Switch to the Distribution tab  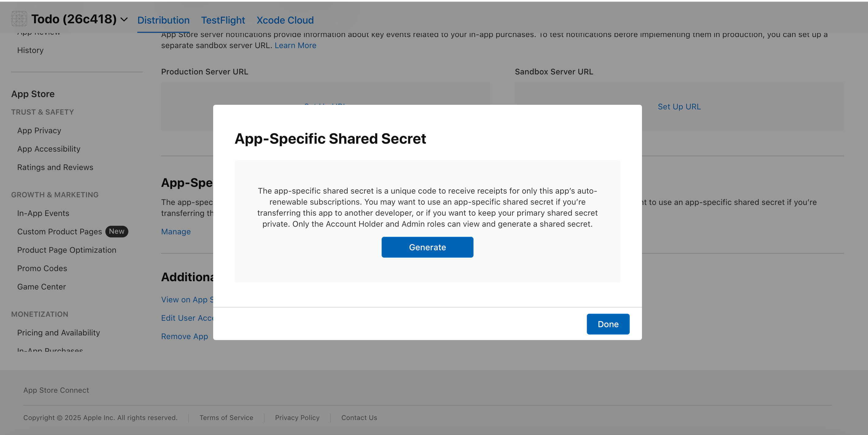click(163, 20)
